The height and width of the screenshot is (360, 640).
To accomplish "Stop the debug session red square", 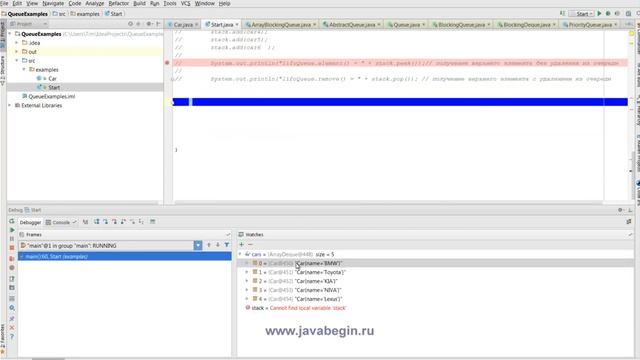I will pyautogui.click(x=12, y=248).
